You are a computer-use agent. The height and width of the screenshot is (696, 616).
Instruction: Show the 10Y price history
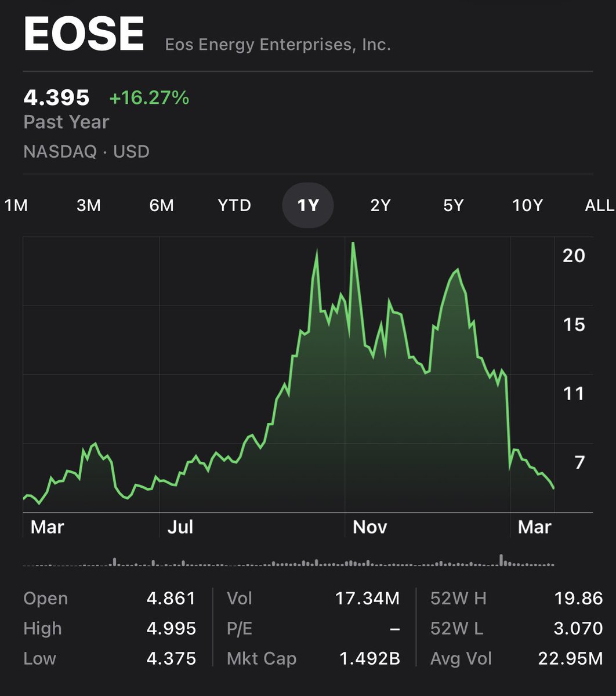click(x=527, y=205)
